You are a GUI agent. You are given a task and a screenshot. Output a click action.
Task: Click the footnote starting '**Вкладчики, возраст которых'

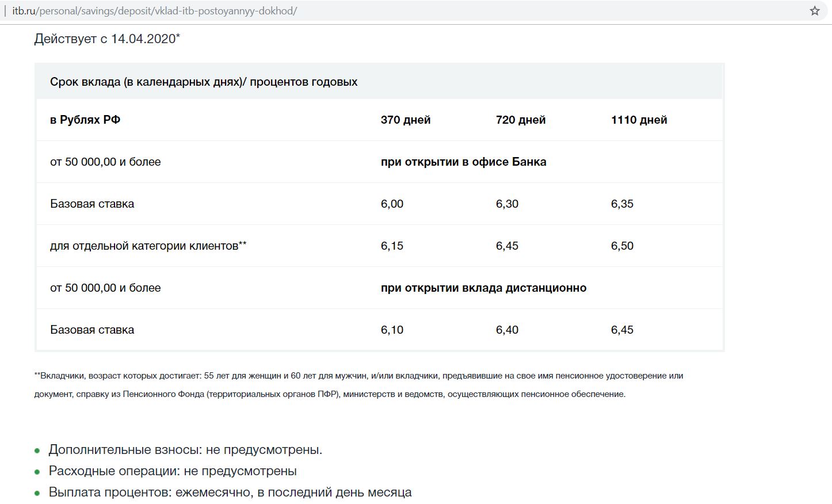[x=359, y=376]
